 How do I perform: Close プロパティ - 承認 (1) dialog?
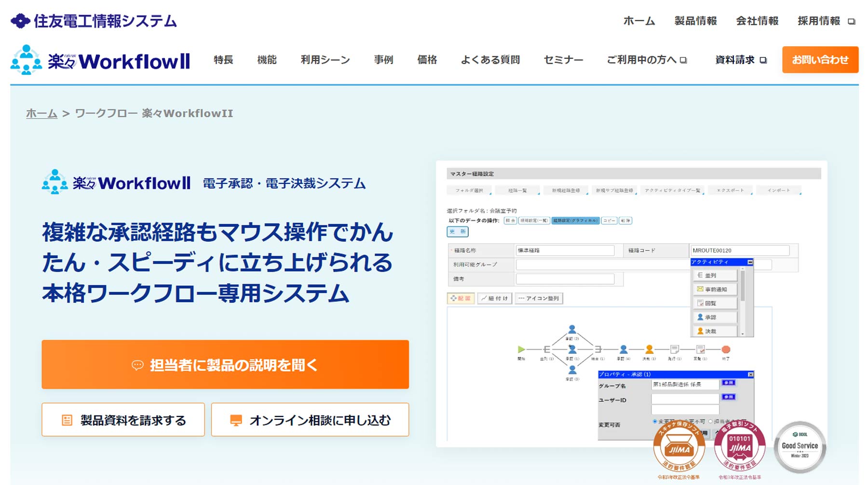click(750, 374)
